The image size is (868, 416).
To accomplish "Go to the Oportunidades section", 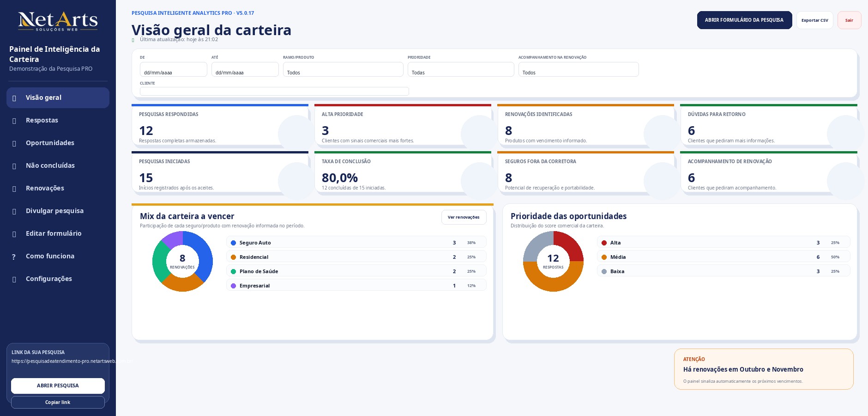I will (58, 143).
